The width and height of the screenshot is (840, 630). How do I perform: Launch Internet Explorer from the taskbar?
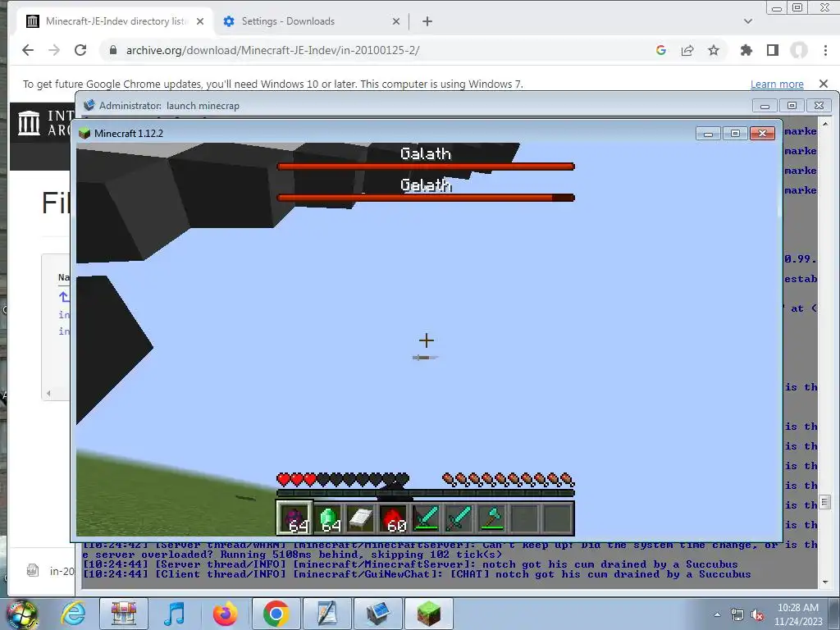click(73, 614)
